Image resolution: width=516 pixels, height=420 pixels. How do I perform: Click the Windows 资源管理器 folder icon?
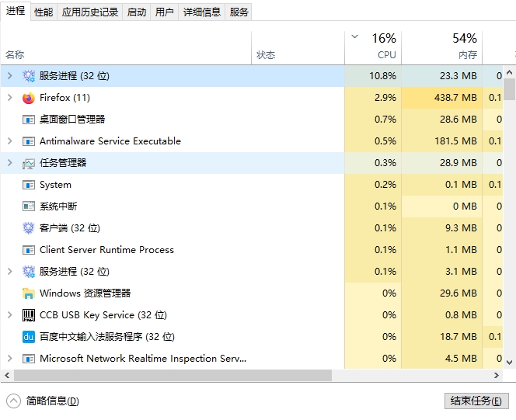point(29,293)
